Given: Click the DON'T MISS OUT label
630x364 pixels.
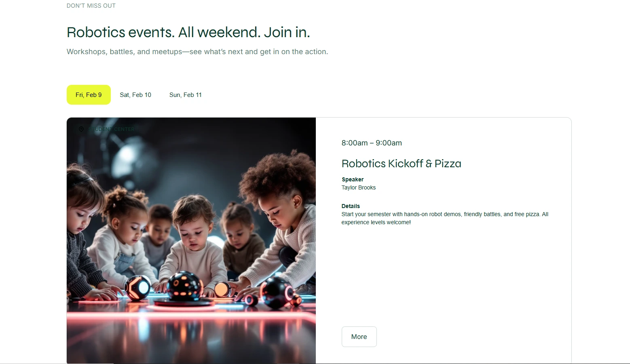Looking at the screenshot, I should pos(91,6).
